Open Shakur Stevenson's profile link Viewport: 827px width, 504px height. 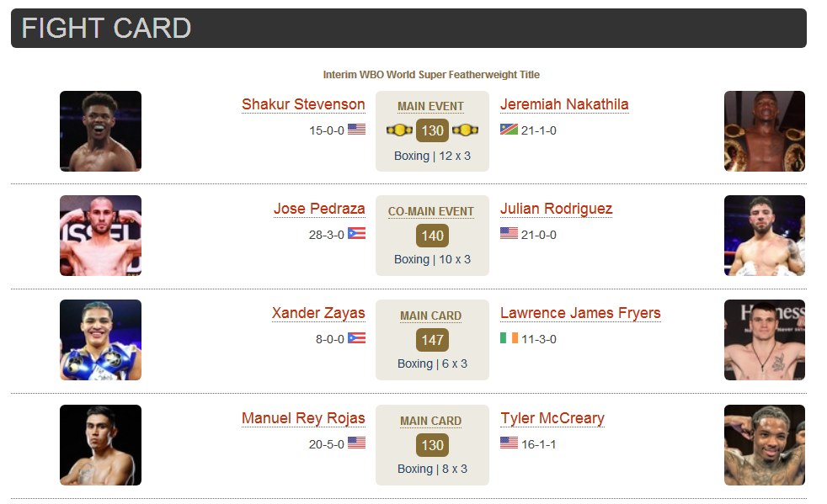303,104
